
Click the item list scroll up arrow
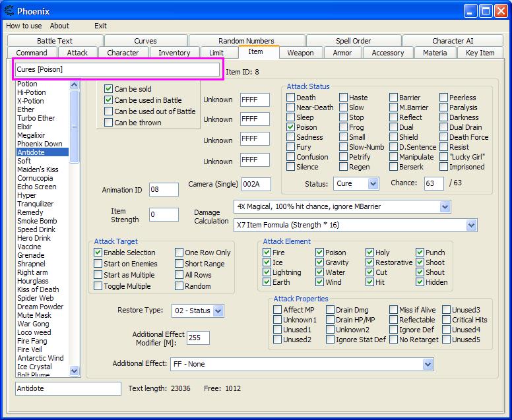(75, 85)
